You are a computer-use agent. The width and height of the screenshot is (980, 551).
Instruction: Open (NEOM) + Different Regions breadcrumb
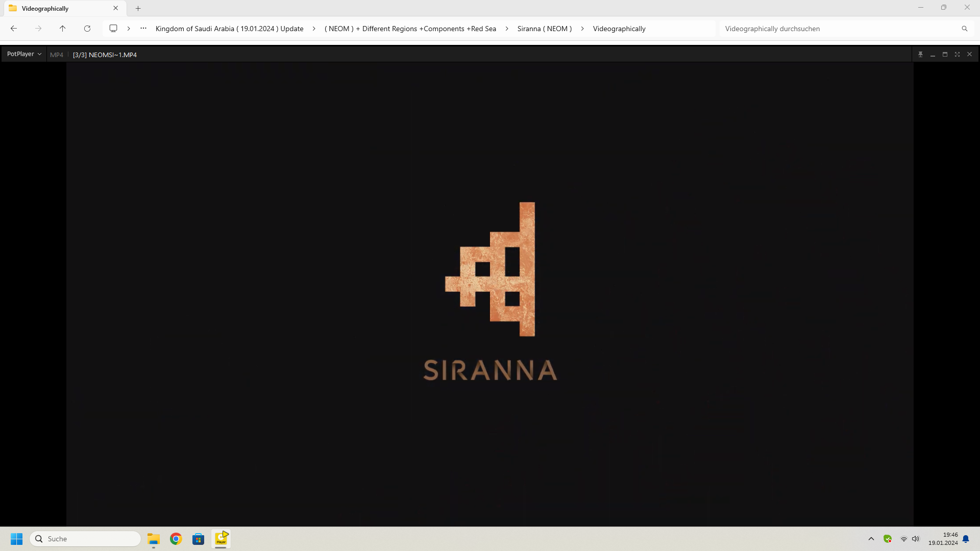410,29
